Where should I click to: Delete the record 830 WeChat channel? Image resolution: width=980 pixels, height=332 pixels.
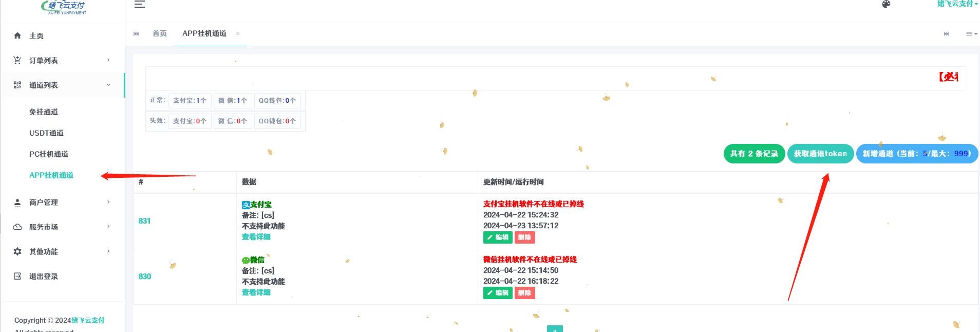tap(525, 293)
